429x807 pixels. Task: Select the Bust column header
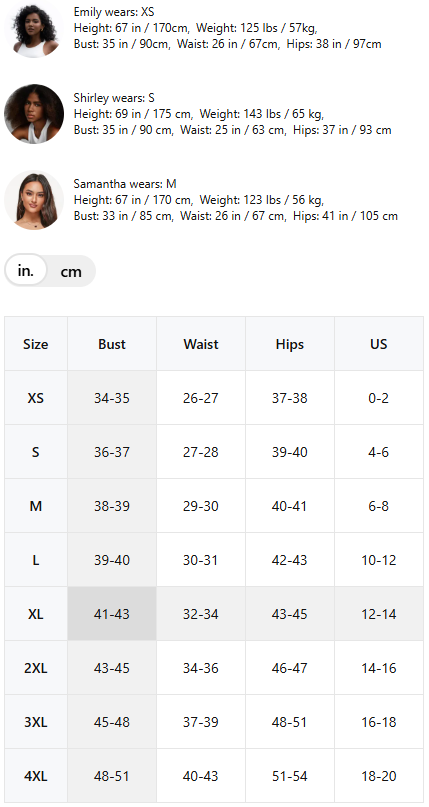112,344
